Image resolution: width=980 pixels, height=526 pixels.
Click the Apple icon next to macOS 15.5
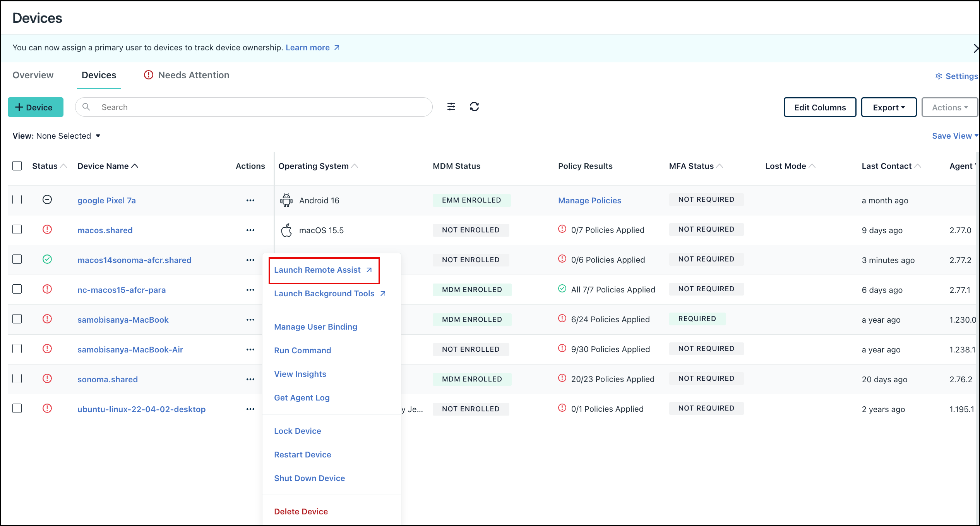pos(286,230)
